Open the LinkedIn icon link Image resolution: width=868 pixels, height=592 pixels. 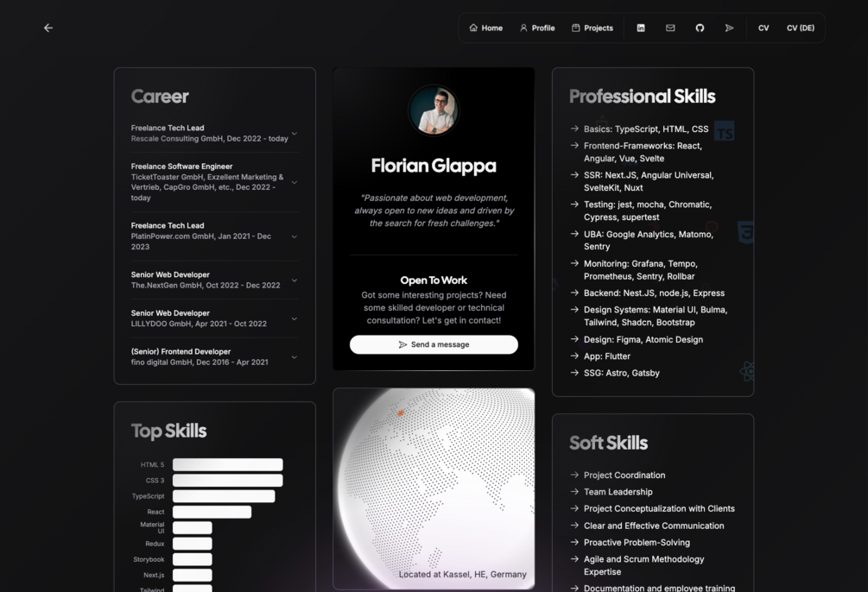tap(641, 28)
